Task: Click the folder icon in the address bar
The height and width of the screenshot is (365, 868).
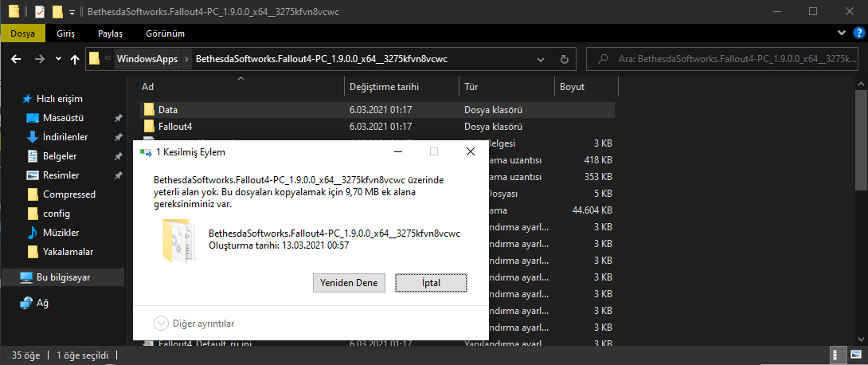Action: click(x=95, y=59)
